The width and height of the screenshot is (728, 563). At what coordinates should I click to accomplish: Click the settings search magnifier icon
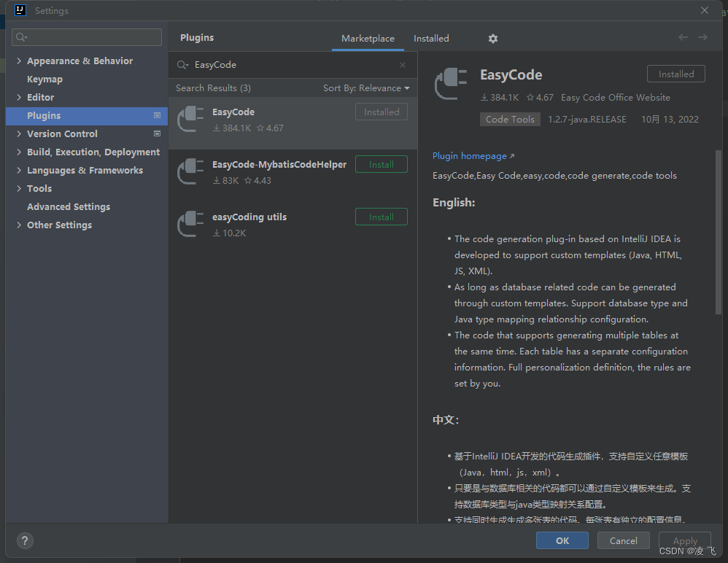[x=21, y=37]
